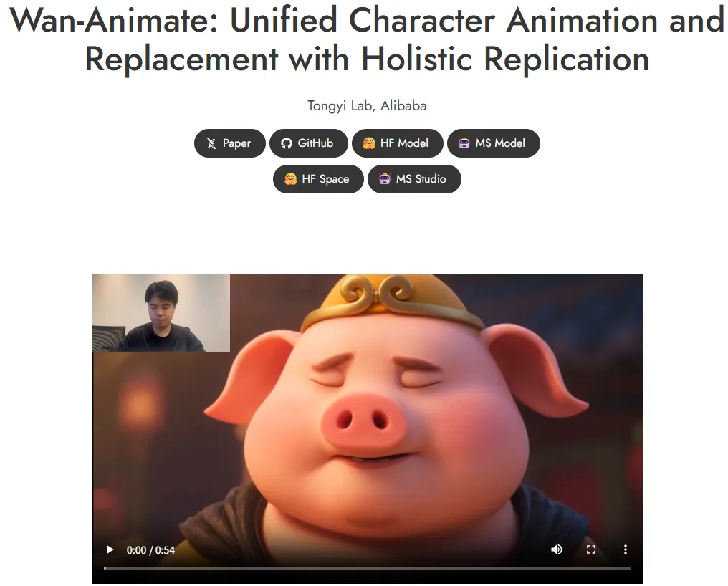Click the Tongyi Lab, Alibaba text
This screenshot has width=728, height=586.
(367, 106)
